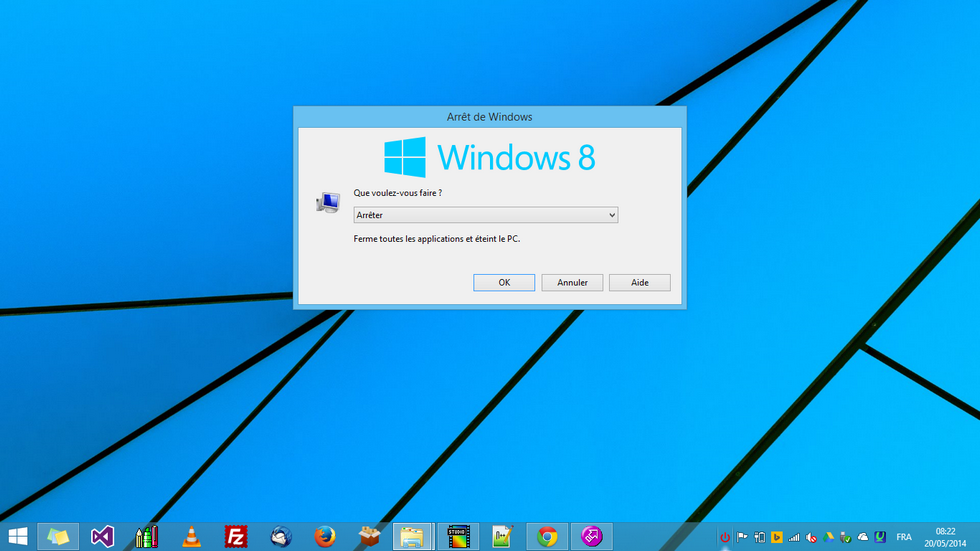The height and width of the screenshot is (551, 980).
Task: Cancel with the Annuler button
Action: tap(572, 282)
